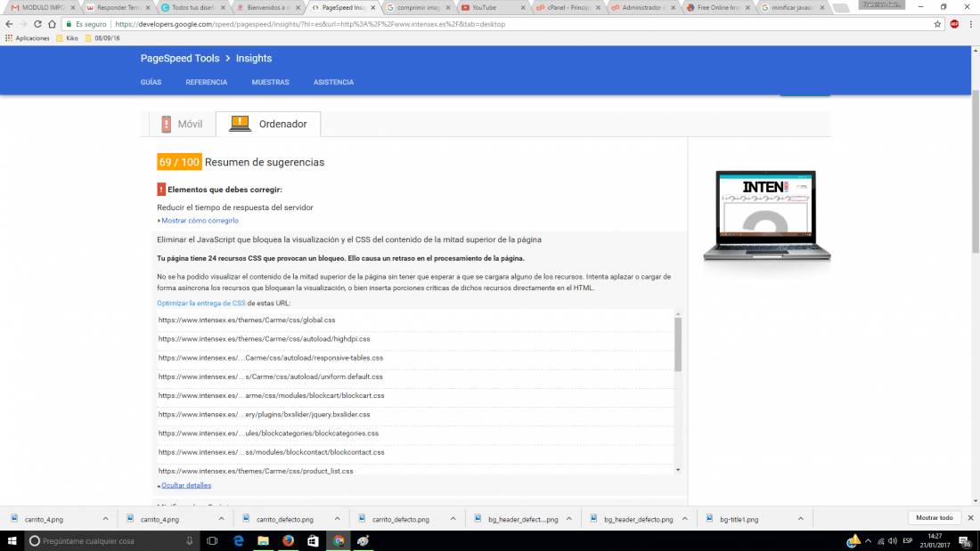This screenshot has width=980, height=551.
Task: Collapse details with Ocultar detalles
Action: (185, 485)
